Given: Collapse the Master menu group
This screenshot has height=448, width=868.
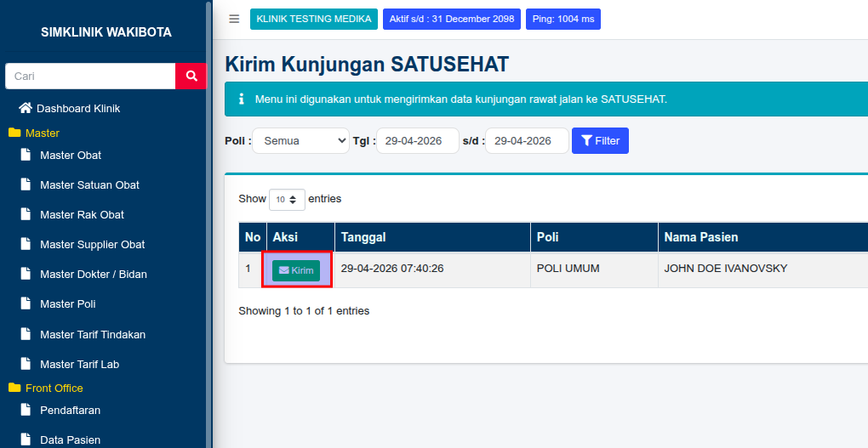Looking at the screenshot, I should pyautogui.click(x=42, y=133).
